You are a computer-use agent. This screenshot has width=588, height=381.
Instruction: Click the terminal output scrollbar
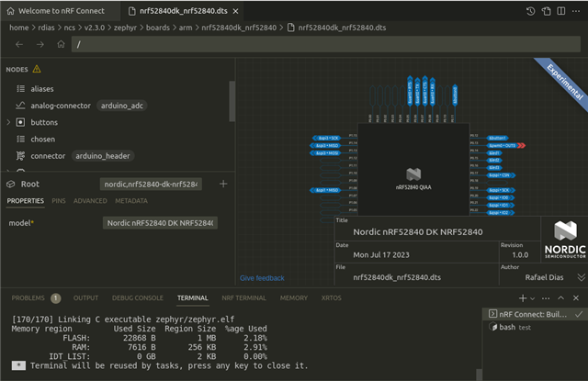pyautogui.click(x=479, y=375)
